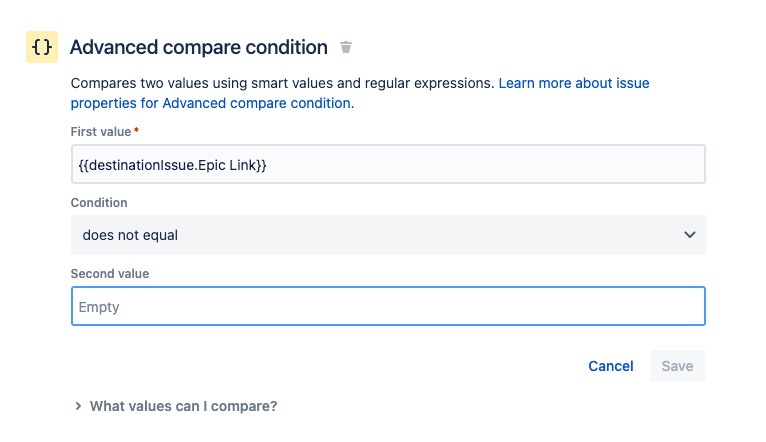Click the 'Second value' field label
Viewport: 766px width, 442px height.
point(110,274)
